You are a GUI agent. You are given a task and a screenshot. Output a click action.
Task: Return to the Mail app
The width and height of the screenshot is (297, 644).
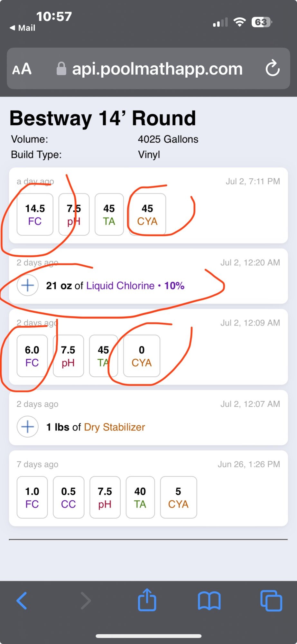tap(23, 28)
